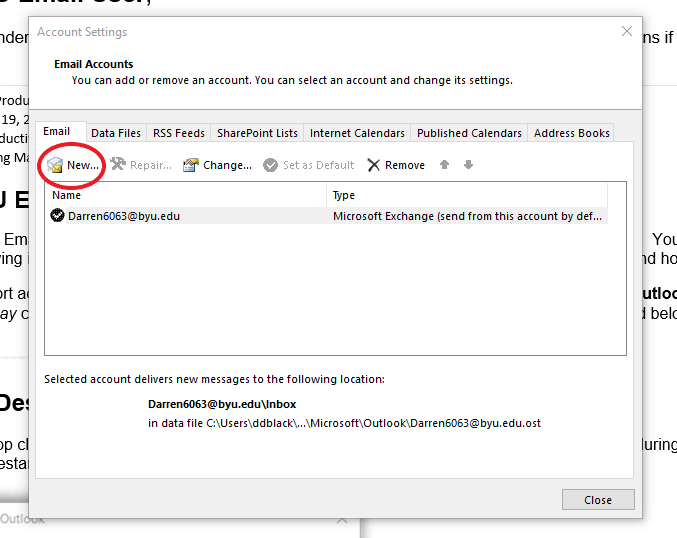
Task: Select the Email tab
Action: point(57,132)
